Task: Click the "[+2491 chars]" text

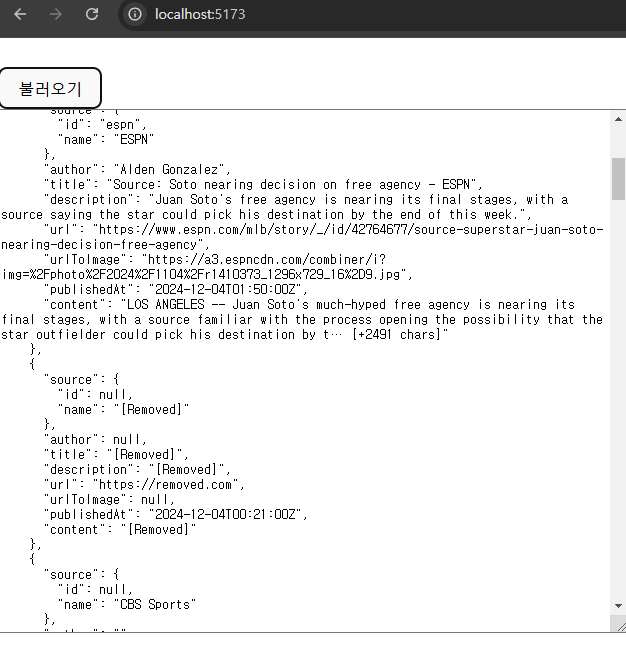Action: coord(399,334)
